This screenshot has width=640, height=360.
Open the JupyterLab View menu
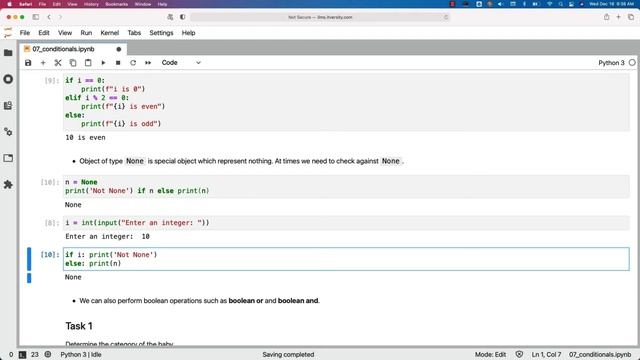pyautogui.click(x=65, y=33)
